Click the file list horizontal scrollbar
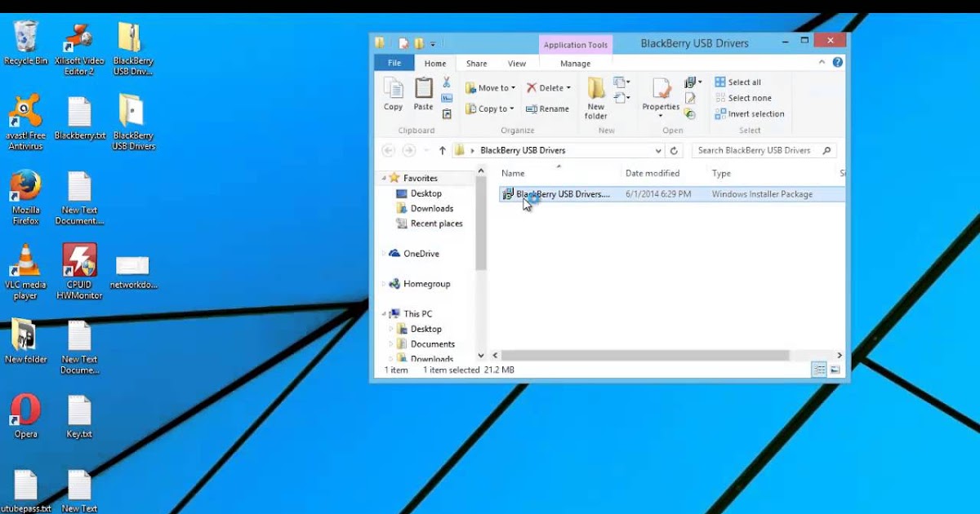The height and width of the screenshot is (514, 980). 645,356
